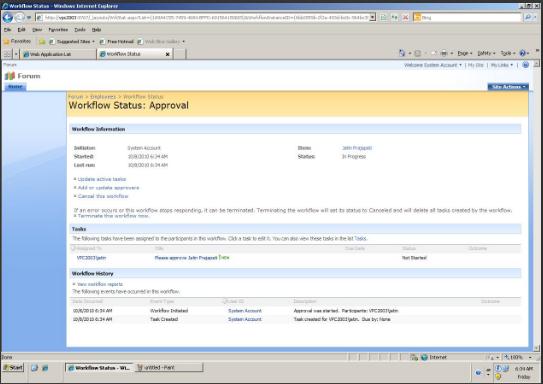Click the Print icon in command bar
Image resolution: width=543 pixels, height=384 pixels.
coord(444,53)
